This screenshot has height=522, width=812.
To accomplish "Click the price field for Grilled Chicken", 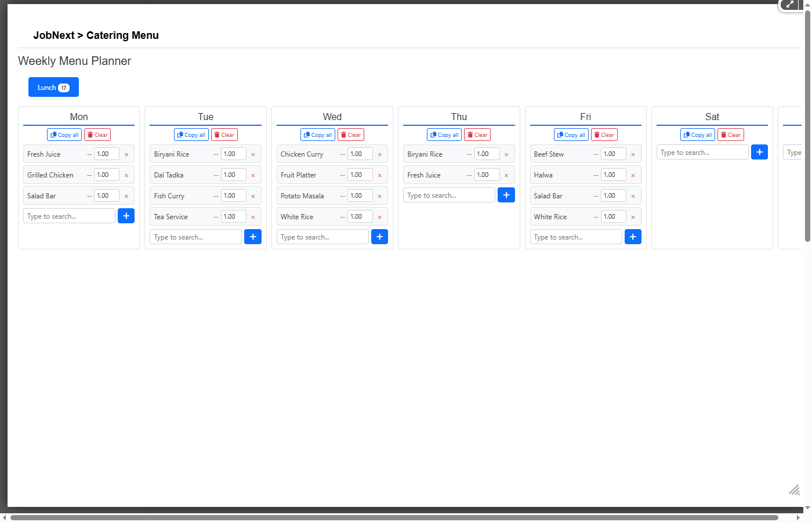I will [x=107, y=175].
